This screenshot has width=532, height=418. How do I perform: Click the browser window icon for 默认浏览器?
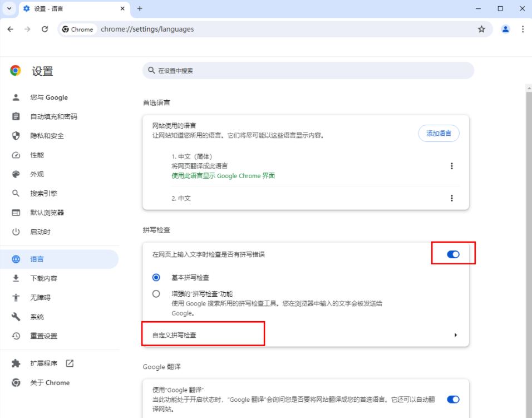[16, 213]
